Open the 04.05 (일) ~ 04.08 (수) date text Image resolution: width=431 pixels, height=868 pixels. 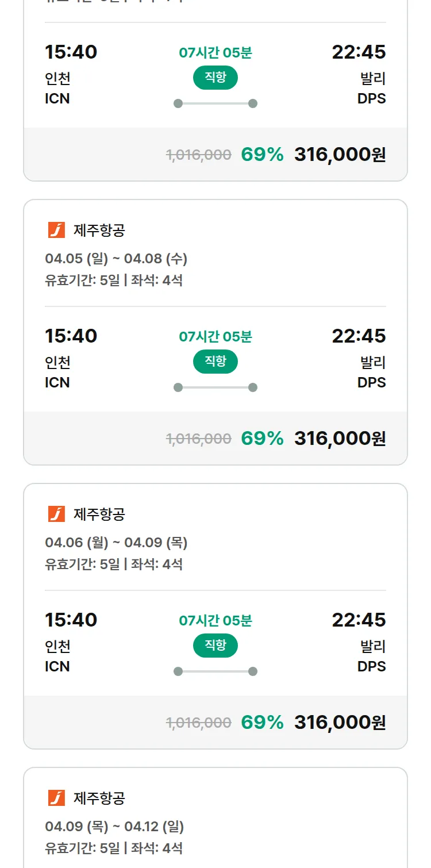(x=116, y=259)
